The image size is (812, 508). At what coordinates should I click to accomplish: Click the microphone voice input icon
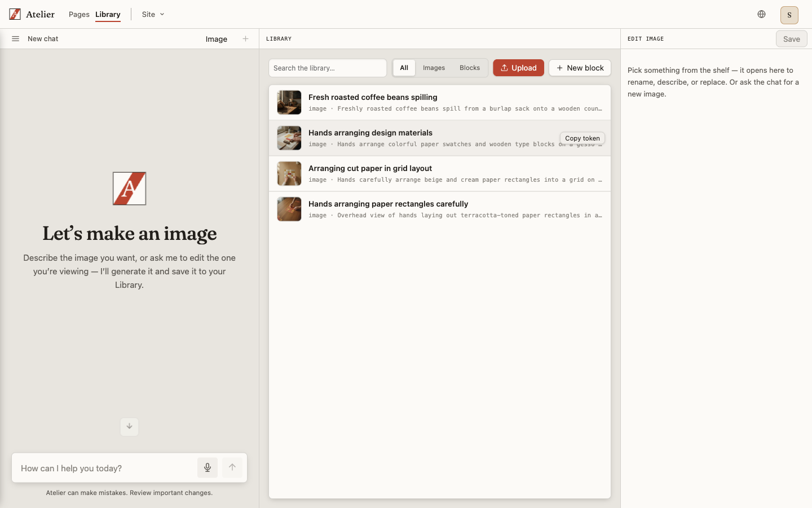[x=208, y=467]
